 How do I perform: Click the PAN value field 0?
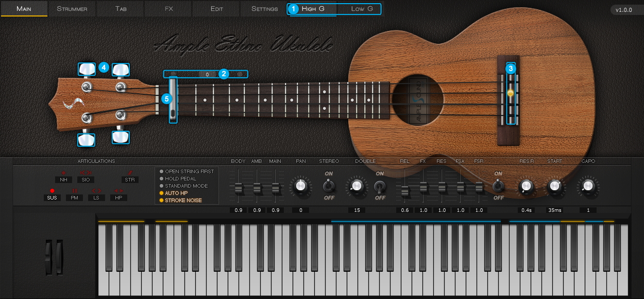300,210
